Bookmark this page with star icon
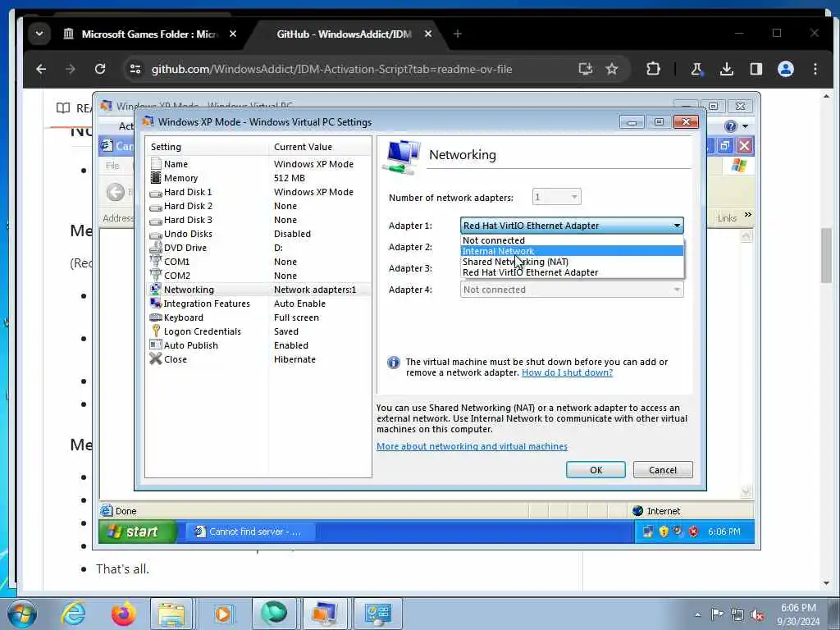This screenshot has height=630, width=840. (612, 69)
